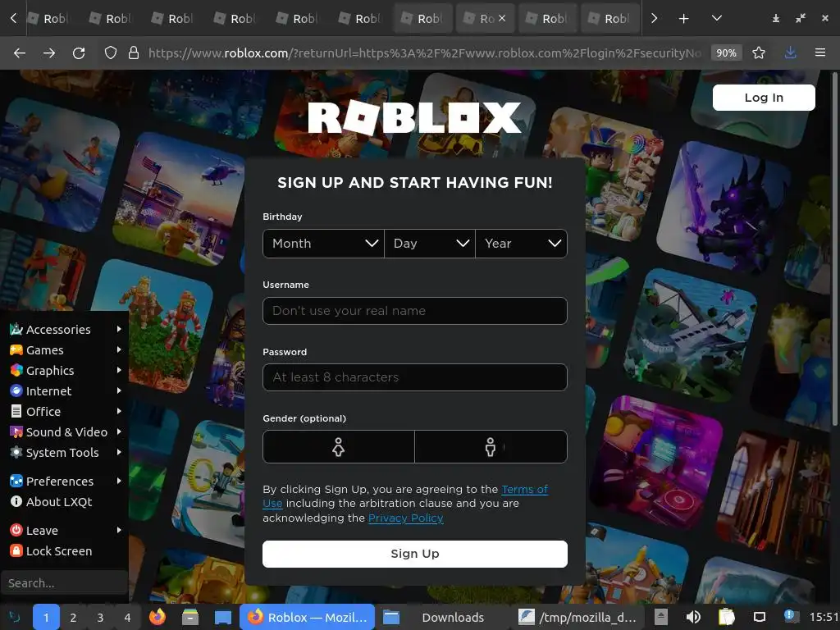The width and height of the screenshot is (840, 630).
Task: Click the Roblox logo
Action: click(414, 117)
